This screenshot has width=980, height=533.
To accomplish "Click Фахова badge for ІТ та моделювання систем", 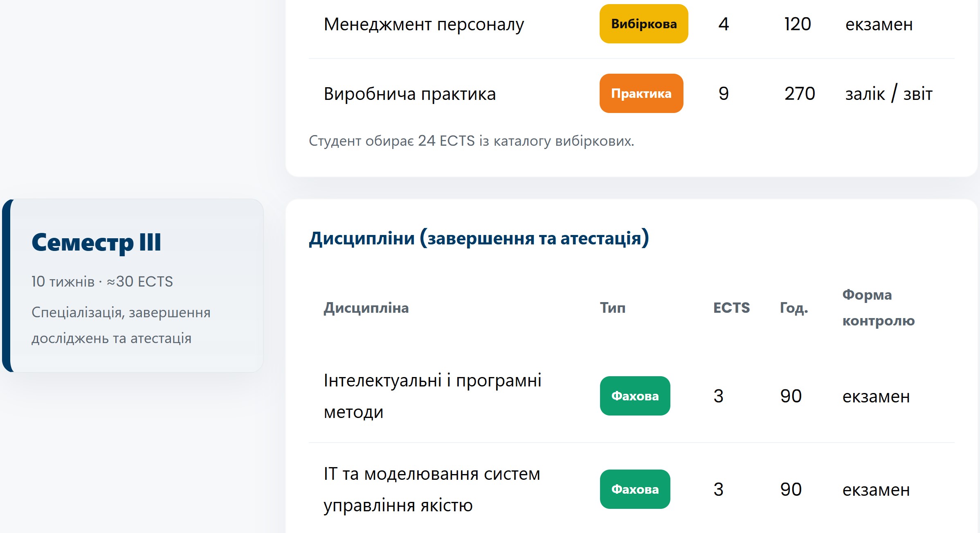I will (635, 489).
